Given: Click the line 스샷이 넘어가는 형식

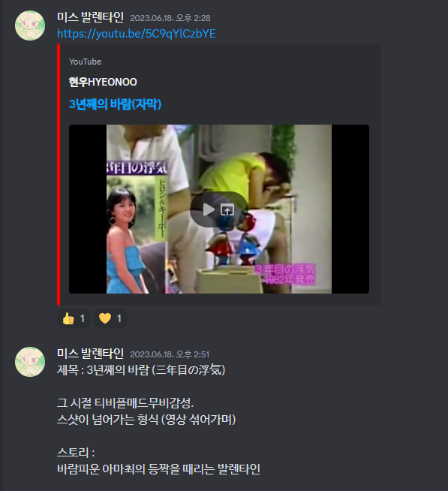Looking at the screenshot, I should [146, 420].
